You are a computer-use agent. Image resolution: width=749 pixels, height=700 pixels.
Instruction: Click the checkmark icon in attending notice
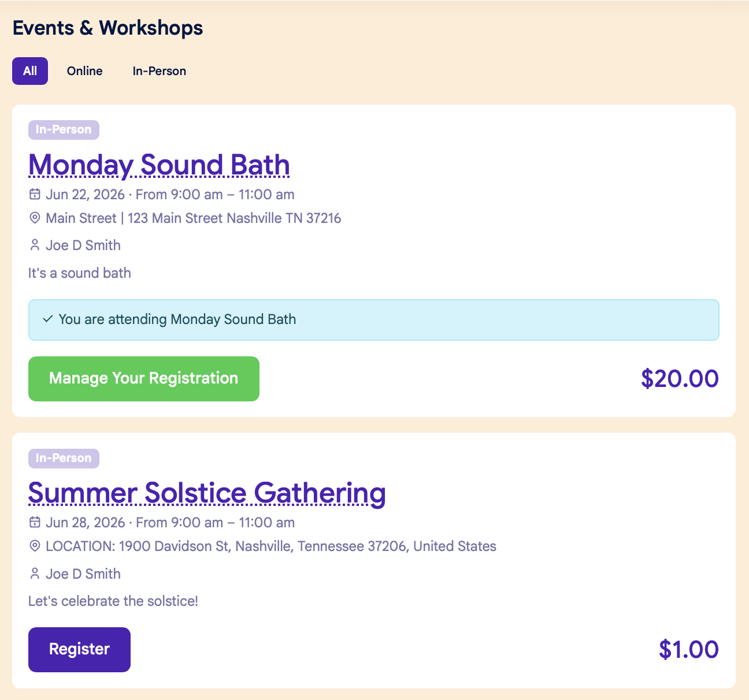pos(48,319)
